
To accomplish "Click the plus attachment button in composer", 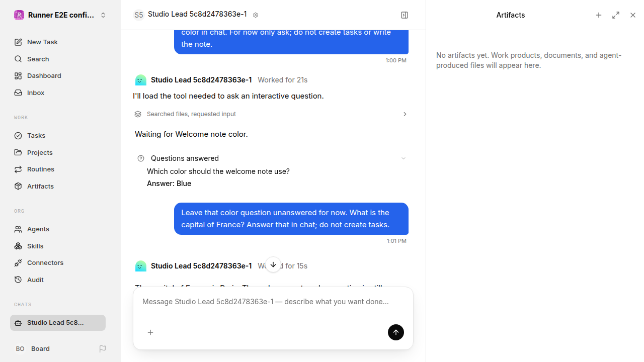I will click(150, 332).
